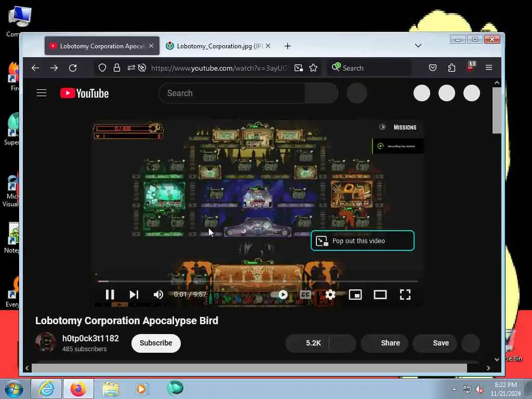This screenshot has height=399, width=532.
Task: Click the video progress bar
Action: [x=258, y=281]
